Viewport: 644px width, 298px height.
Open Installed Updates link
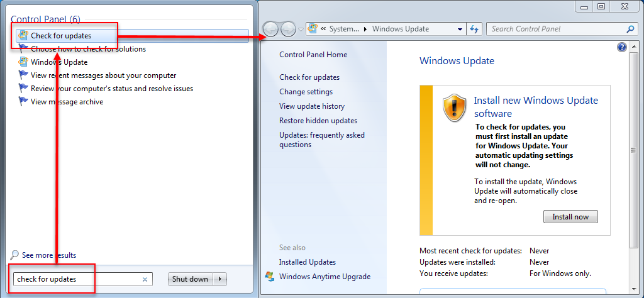(308, 262)
